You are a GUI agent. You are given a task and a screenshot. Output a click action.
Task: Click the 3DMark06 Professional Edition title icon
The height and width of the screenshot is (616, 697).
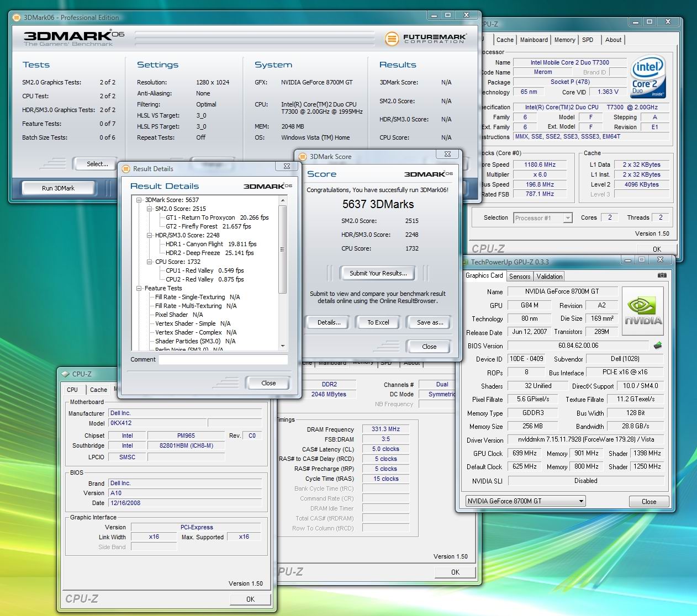[17, 17]
